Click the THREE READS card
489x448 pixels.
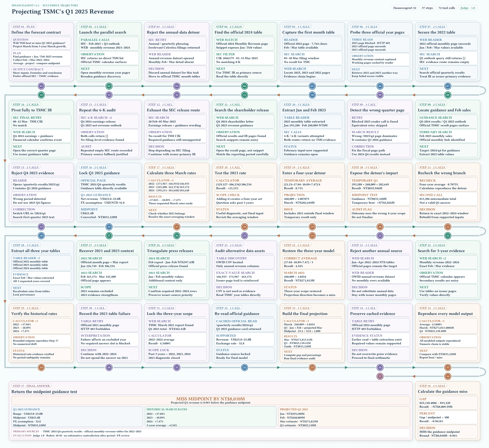(x=380, y=45)
